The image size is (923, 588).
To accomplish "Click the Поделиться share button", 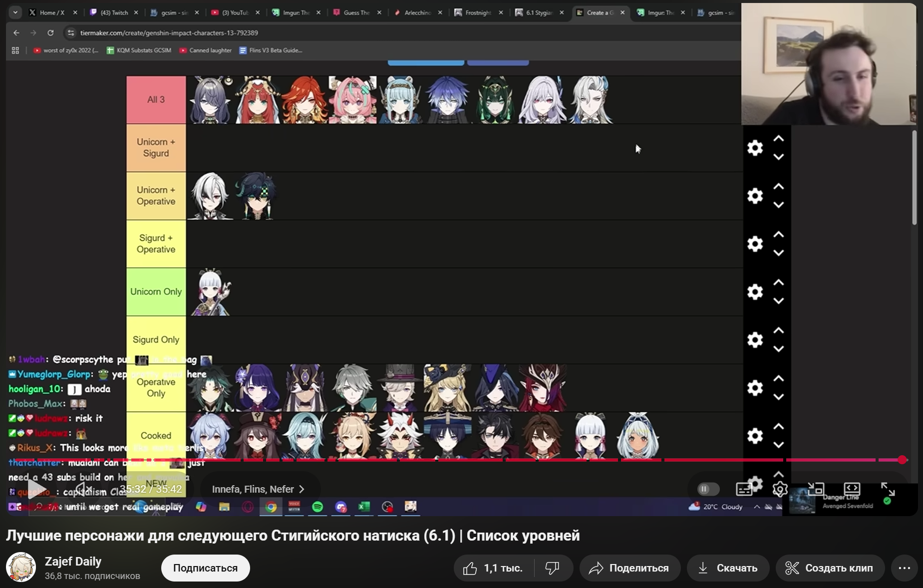I will [630, 568].
